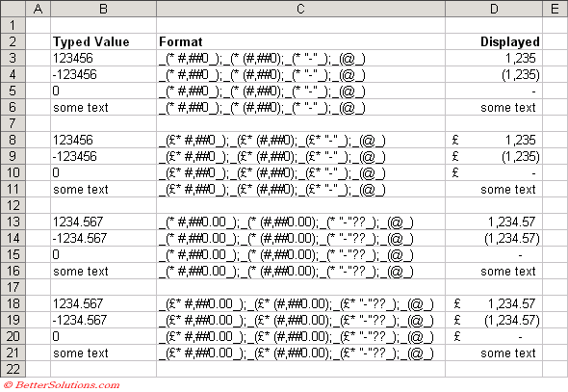This screenshot has width=568, height=392.
Task: Select cell B14 with -1234.567
Action: click(x=104, y=238)
